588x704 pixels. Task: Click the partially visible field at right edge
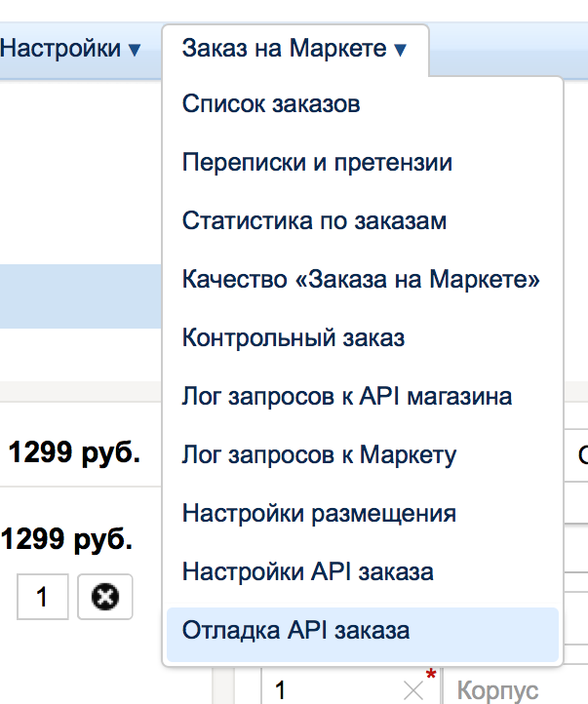(x=577, y=454)
